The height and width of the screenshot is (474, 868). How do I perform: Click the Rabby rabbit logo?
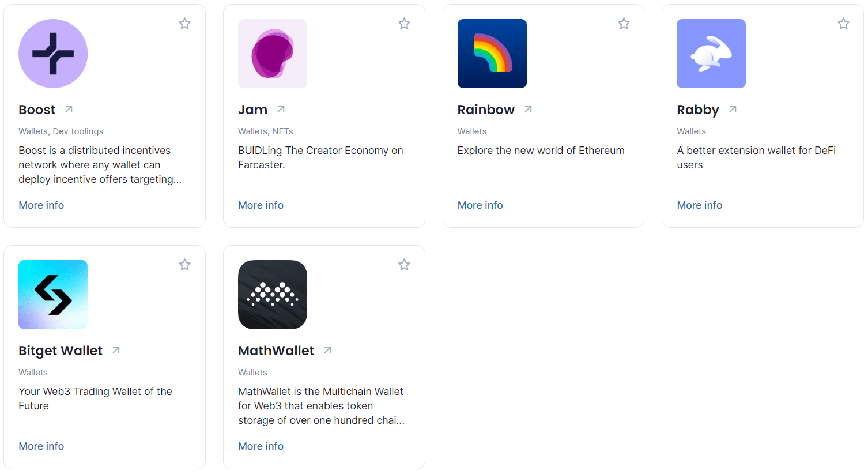pos(711,54)
